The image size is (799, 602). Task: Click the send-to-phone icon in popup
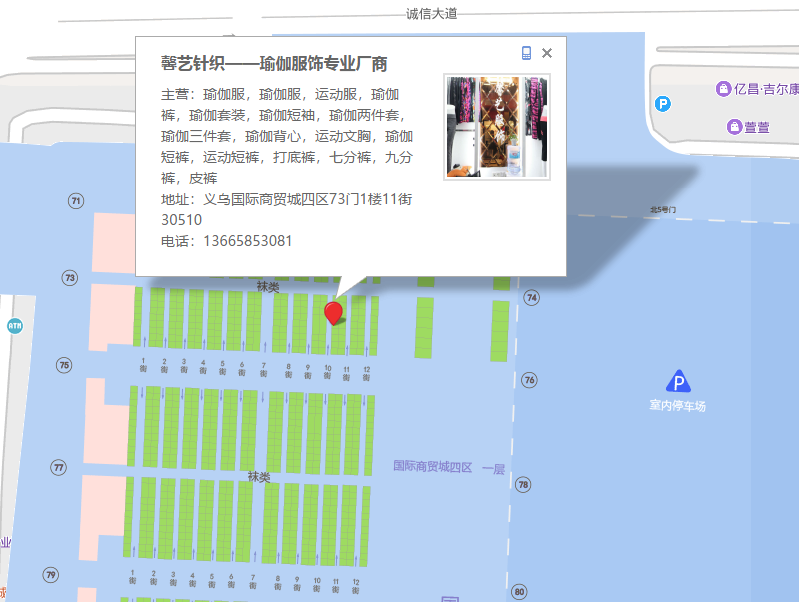coord(526,53)
